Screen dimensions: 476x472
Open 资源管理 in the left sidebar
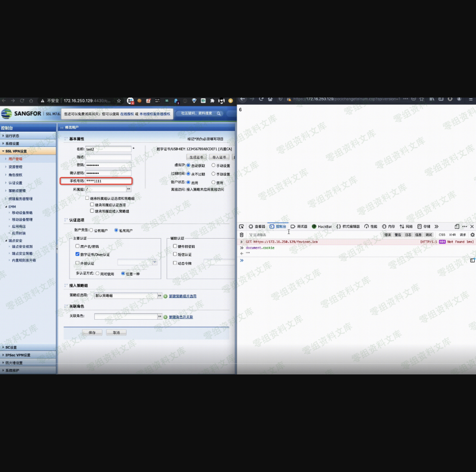pos(15,167)
